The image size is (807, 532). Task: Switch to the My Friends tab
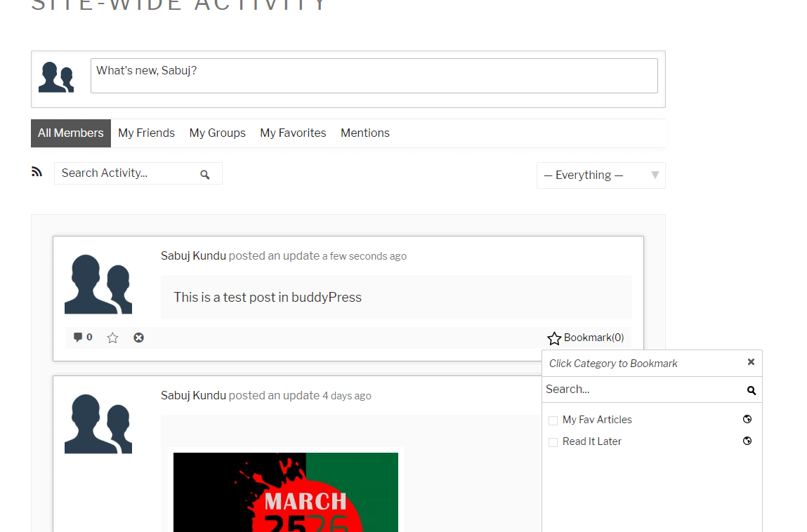(x=146, y=133)
